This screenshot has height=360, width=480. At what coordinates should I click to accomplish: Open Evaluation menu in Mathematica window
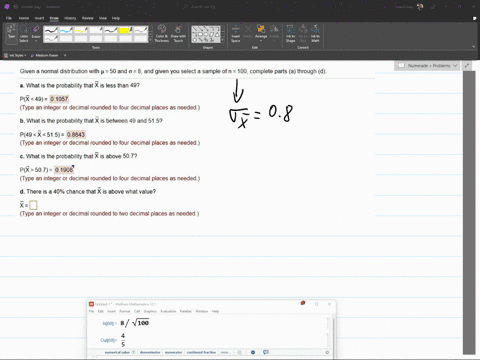pos(168,311)
